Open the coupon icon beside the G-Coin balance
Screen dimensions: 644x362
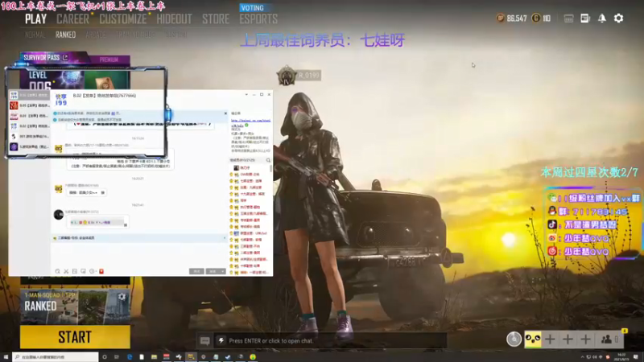click(x=568, y=19)
